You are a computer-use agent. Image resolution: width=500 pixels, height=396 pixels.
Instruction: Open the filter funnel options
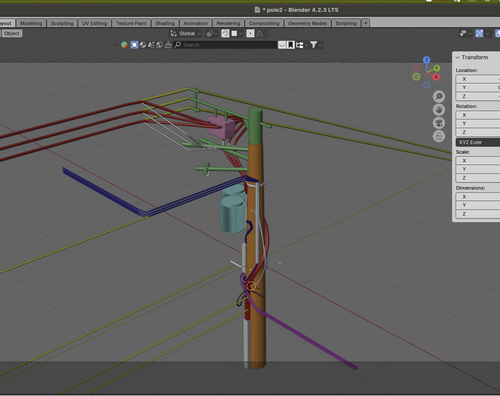coord(314,45)
